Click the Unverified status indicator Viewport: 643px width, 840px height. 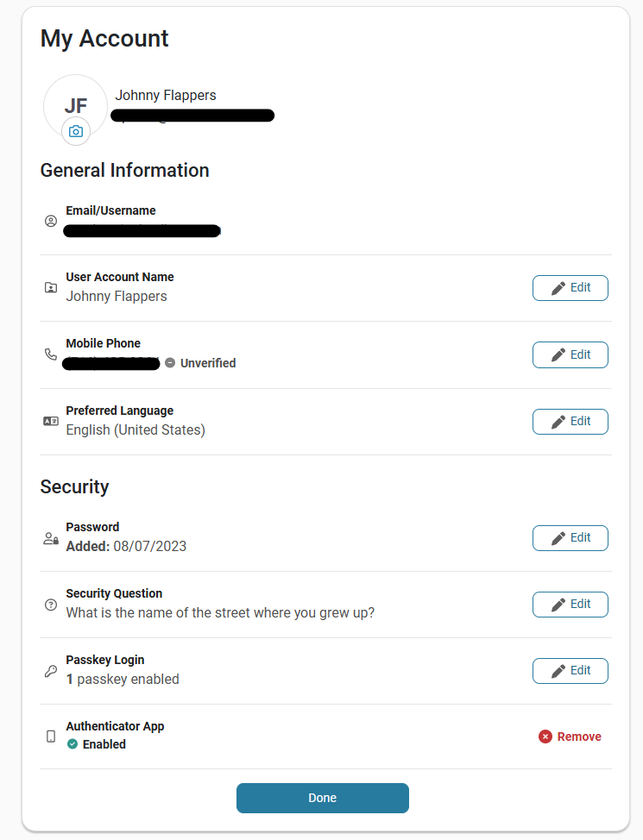coord(200,363)
